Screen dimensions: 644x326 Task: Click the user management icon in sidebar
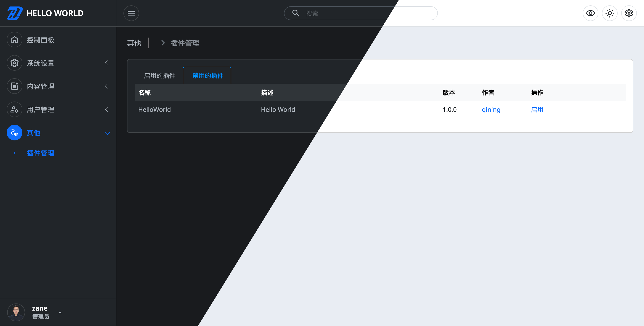point(14,109)
